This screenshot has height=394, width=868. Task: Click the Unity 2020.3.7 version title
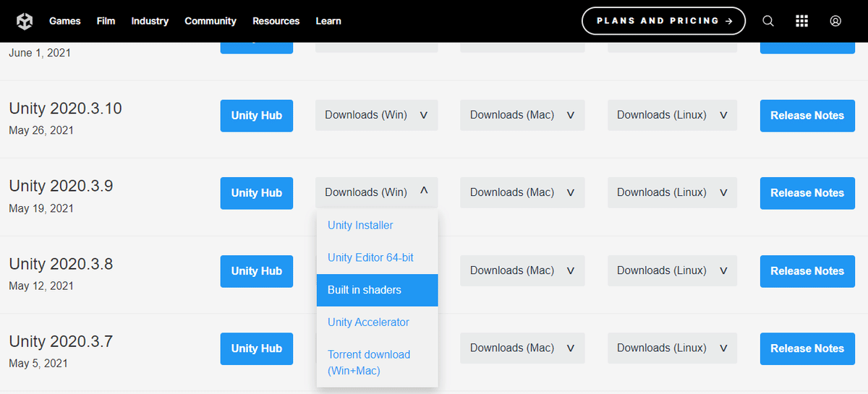[x=61, y=341]
